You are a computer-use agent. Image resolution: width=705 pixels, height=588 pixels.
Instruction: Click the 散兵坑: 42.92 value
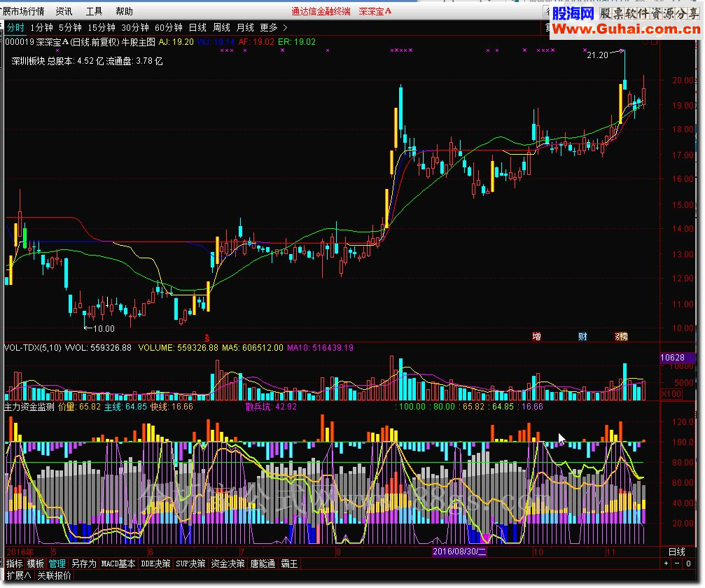pyautogui.click(x=271, y=407)
